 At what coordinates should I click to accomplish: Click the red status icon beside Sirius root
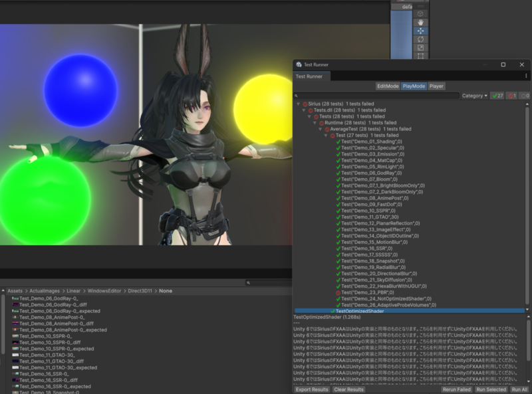point(305,104)
